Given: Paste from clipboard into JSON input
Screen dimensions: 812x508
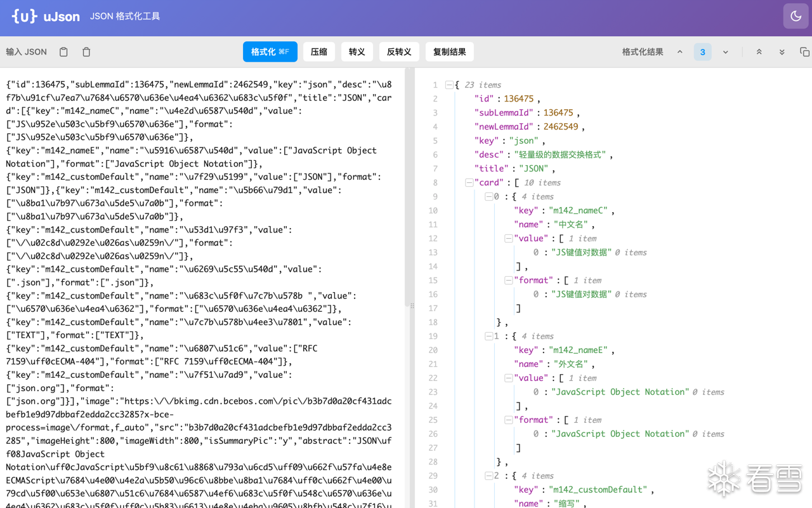Looking at the screenshot, I should click(63, 52).
